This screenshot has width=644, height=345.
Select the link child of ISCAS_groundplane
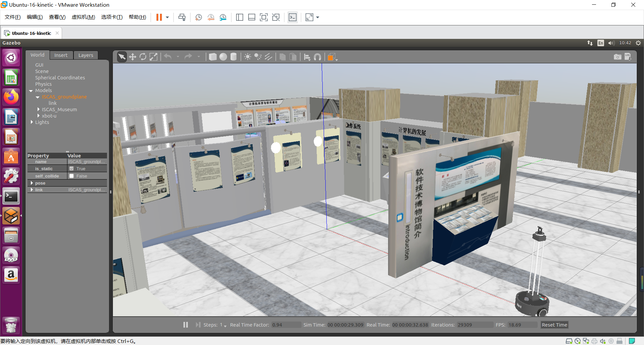pos(52,103)
